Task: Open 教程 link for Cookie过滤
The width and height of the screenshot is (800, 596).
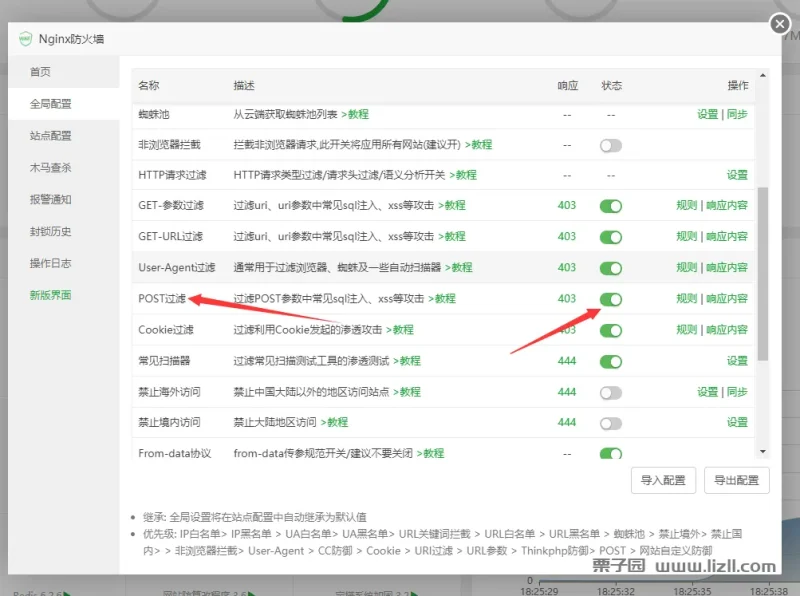Action: 400,330
